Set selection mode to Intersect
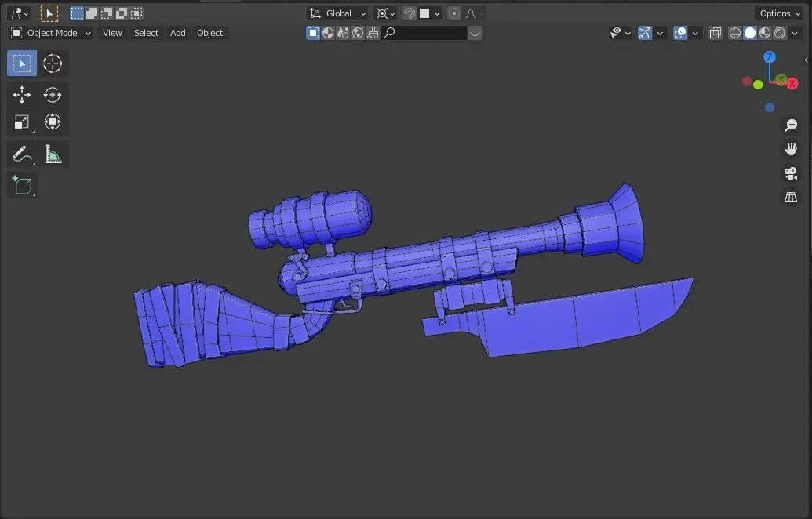This screenshot has width=812, height=519. tap(137, 13)
